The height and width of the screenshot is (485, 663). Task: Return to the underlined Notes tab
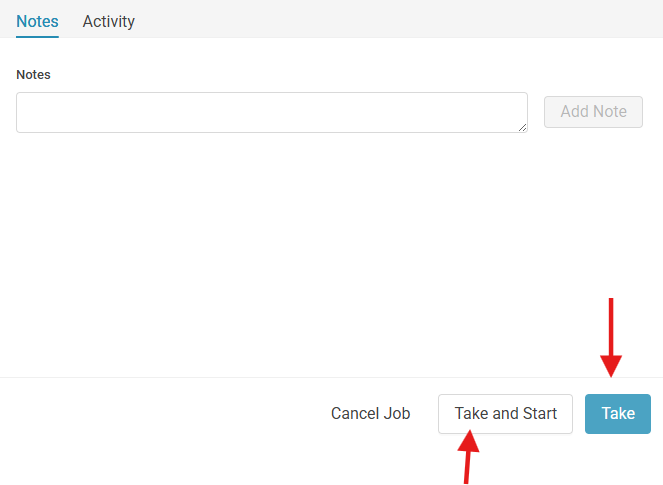pos(37,22)
